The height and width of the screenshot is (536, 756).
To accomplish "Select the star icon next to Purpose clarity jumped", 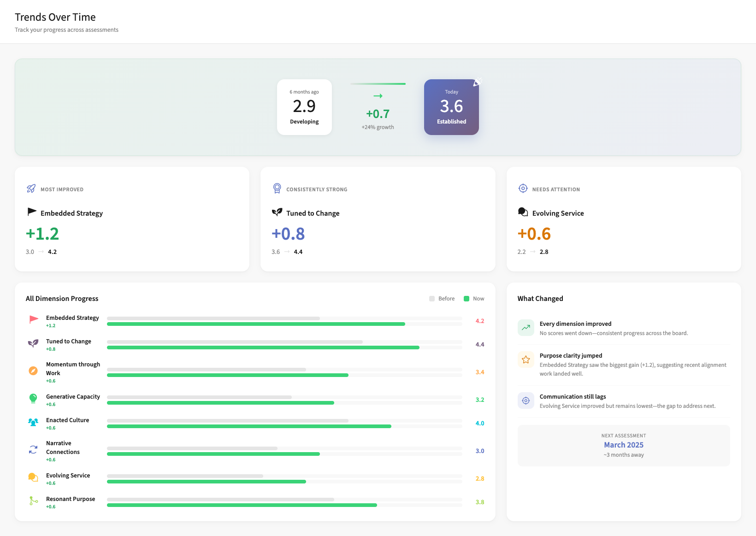I will tap(526, 359).
